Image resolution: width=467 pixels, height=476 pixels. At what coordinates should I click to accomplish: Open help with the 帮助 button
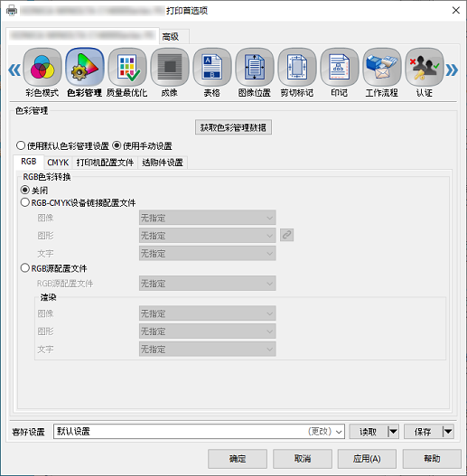point(432,459)
